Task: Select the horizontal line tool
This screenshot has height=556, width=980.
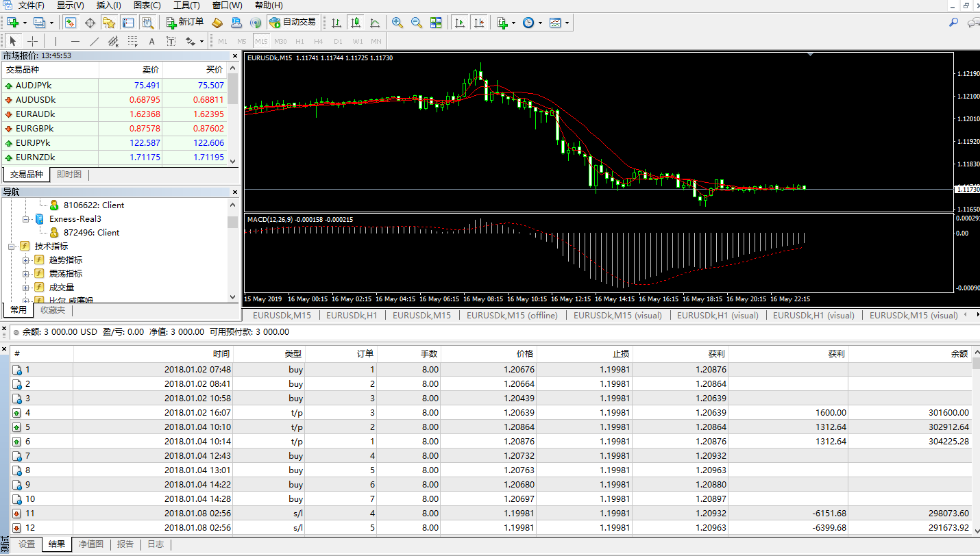Action: 75,41
